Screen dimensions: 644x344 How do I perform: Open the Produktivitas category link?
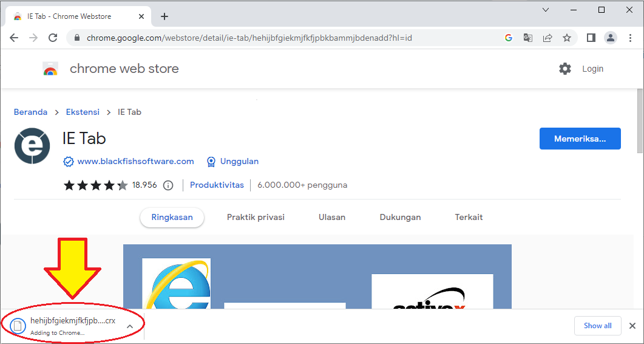217,185
